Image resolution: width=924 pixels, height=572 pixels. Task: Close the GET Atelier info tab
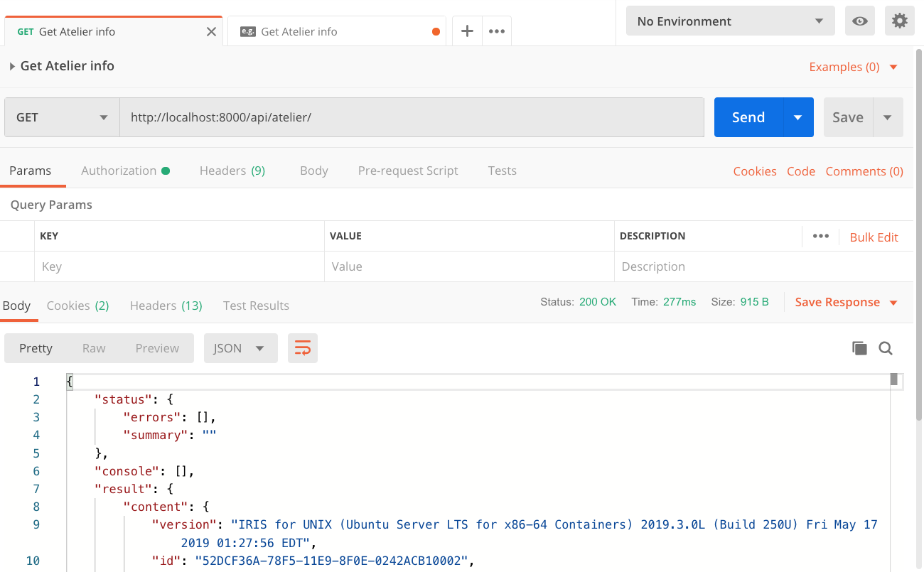coord(211,32)
